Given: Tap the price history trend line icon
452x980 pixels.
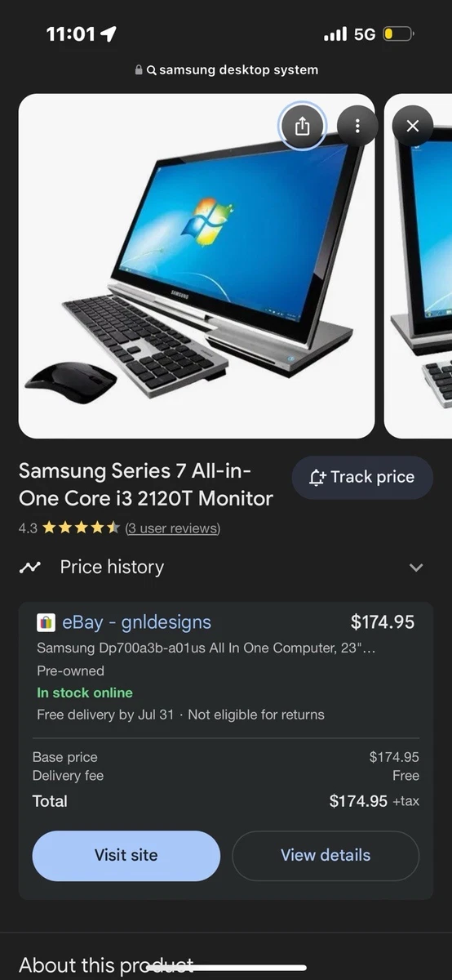Looking at the screenshot, I should (x=30, y=568).
